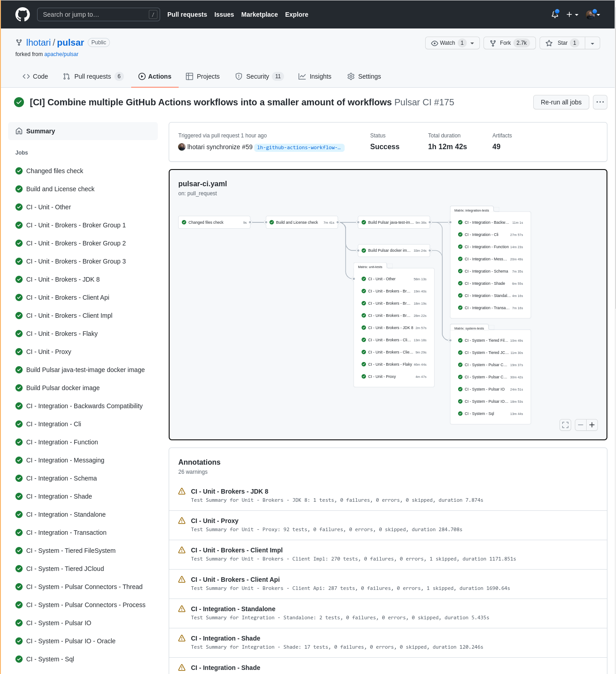Open CI - System - Pulsar IO graph node
Screen dimensions: 616x674
point(491,389)
